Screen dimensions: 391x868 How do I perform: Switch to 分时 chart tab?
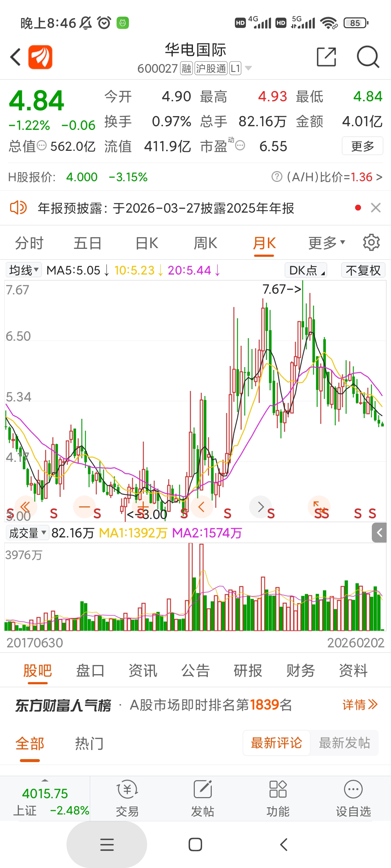click(29, 243)
